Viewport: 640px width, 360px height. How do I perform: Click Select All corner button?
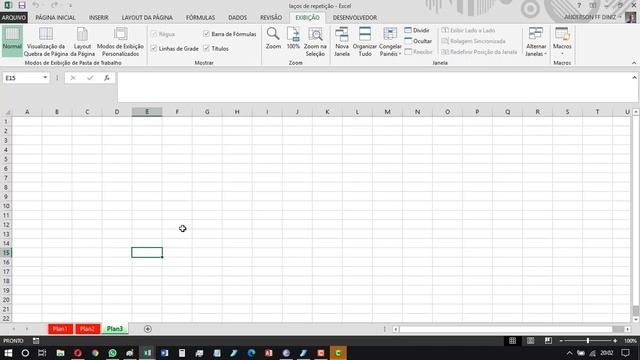pos(6,112)
